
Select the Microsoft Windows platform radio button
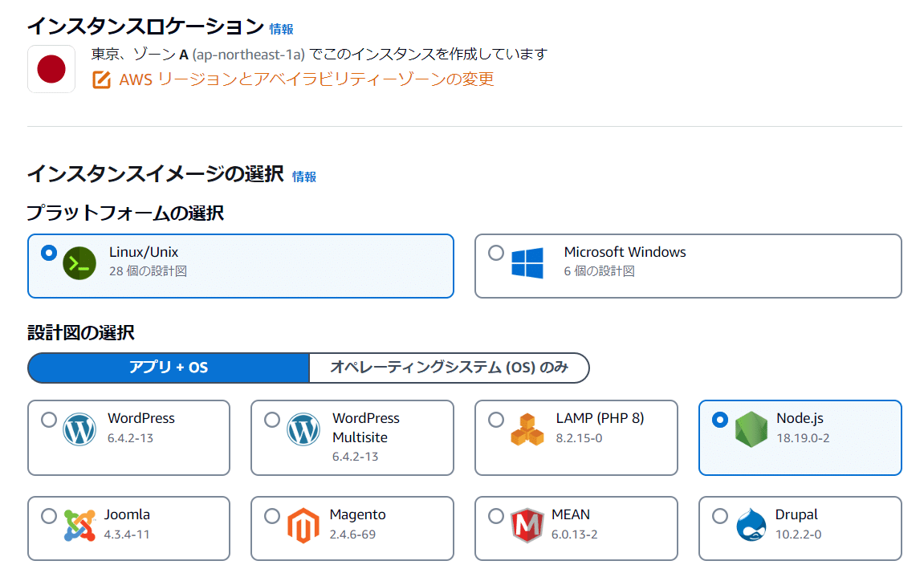[496, 253]
